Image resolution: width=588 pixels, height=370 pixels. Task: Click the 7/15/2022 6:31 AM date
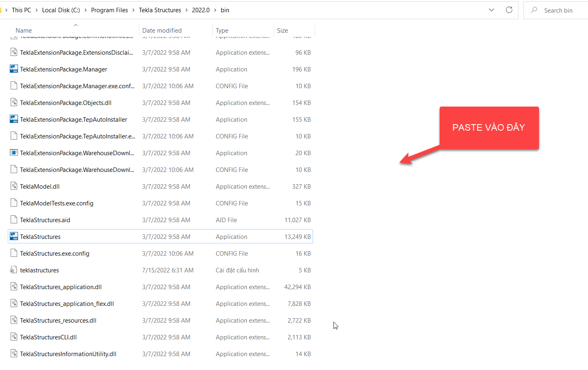[x=168, y=270]
